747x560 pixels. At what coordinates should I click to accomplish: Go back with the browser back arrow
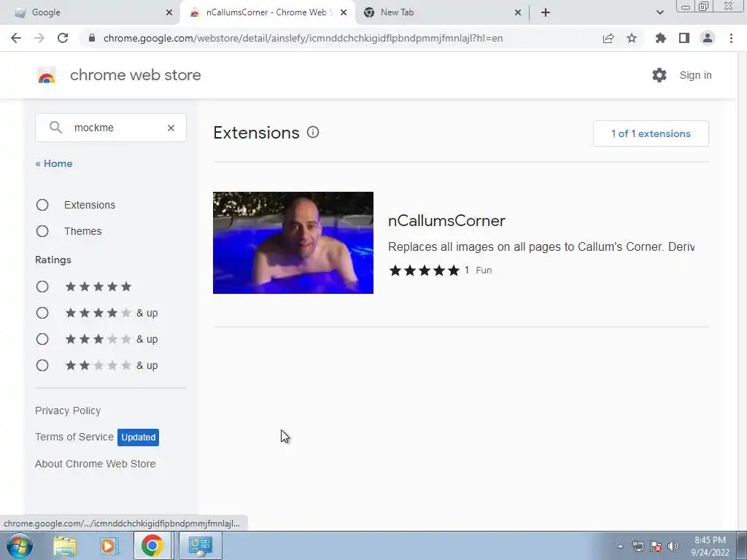16,38
